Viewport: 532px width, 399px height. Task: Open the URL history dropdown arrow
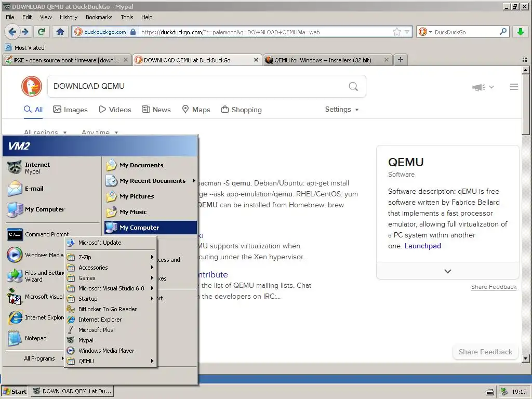point(407,32)
